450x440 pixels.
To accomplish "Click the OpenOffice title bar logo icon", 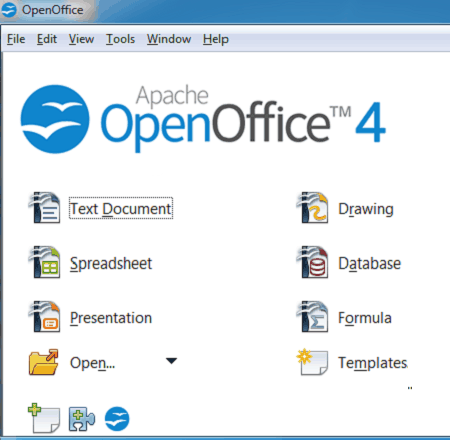I will click(x=9, y=10).
